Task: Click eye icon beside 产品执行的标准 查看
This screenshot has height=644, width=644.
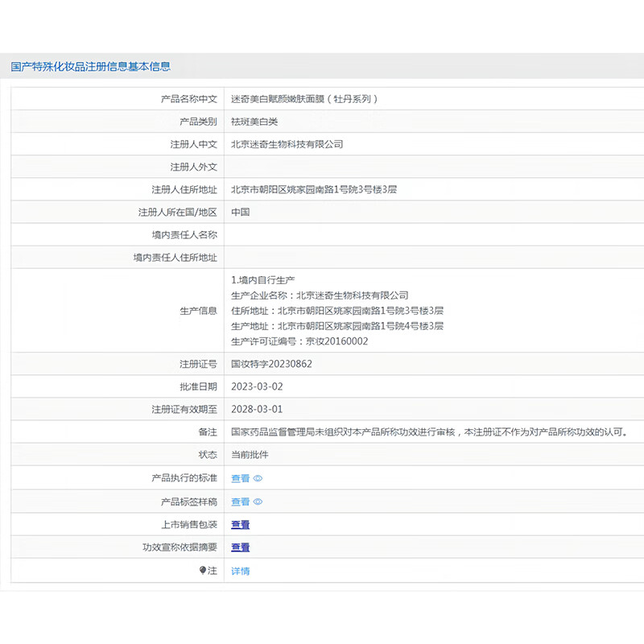Action: pos(258,478)
